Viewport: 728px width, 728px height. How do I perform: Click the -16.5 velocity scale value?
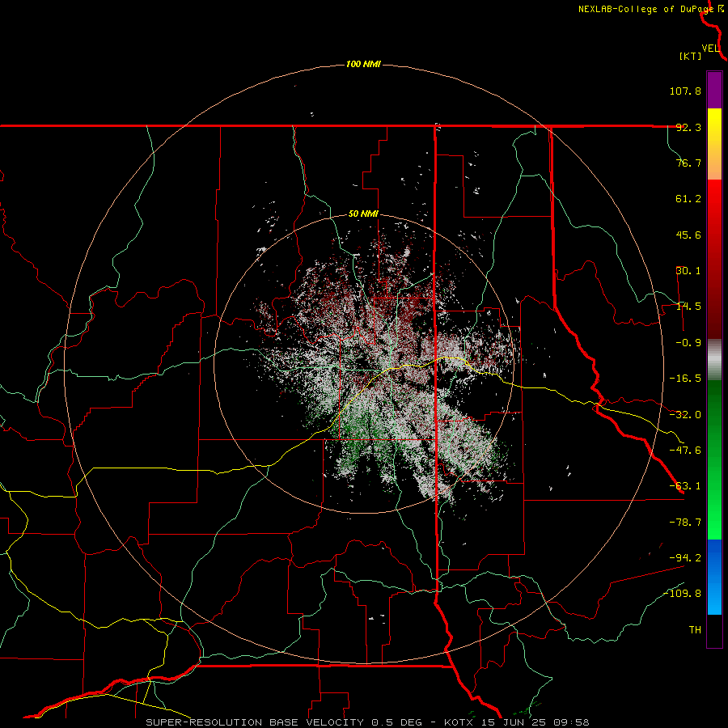(x=685, y=379)
